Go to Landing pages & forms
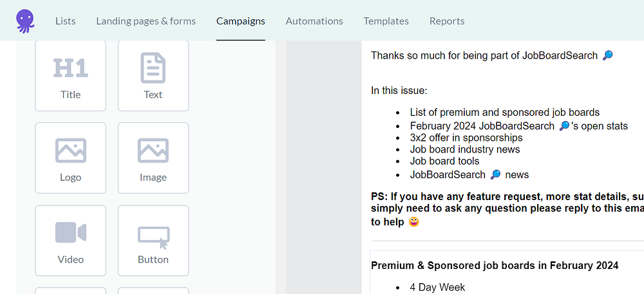This screenshot has height=294, width=644. (146, 21)
